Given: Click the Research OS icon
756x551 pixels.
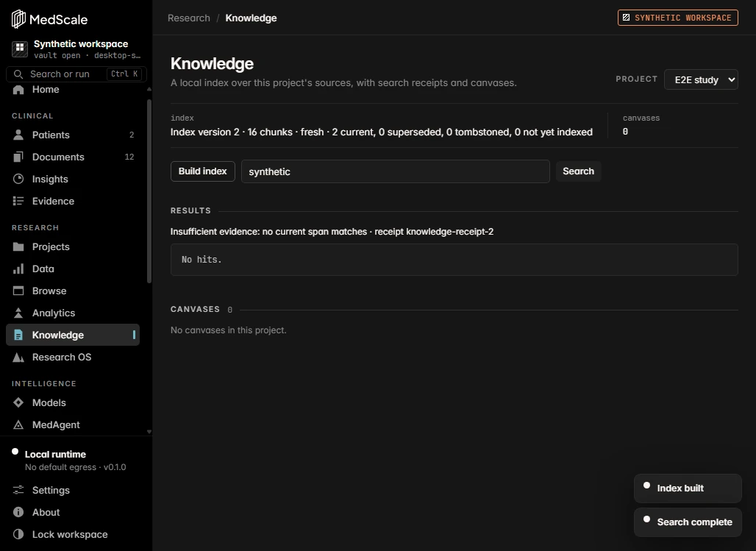Looking at the screenshot, I should coord(18,357).
